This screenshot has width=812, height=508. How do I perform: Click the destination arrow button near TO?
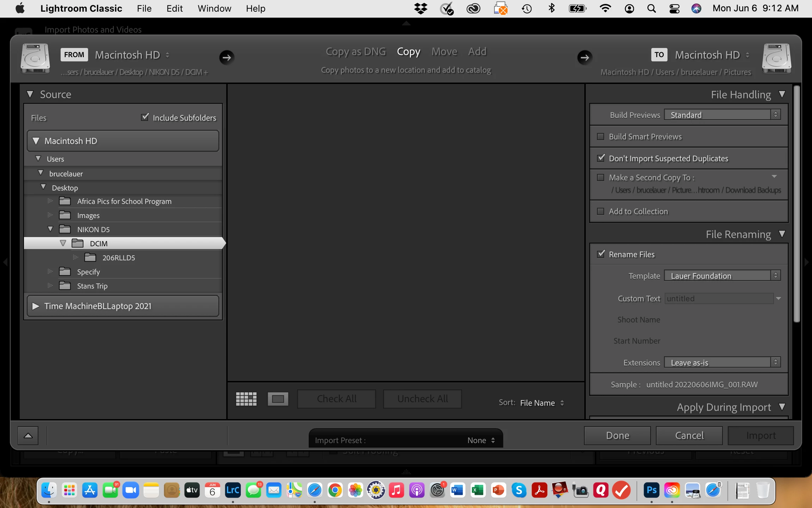coord(585,57)
